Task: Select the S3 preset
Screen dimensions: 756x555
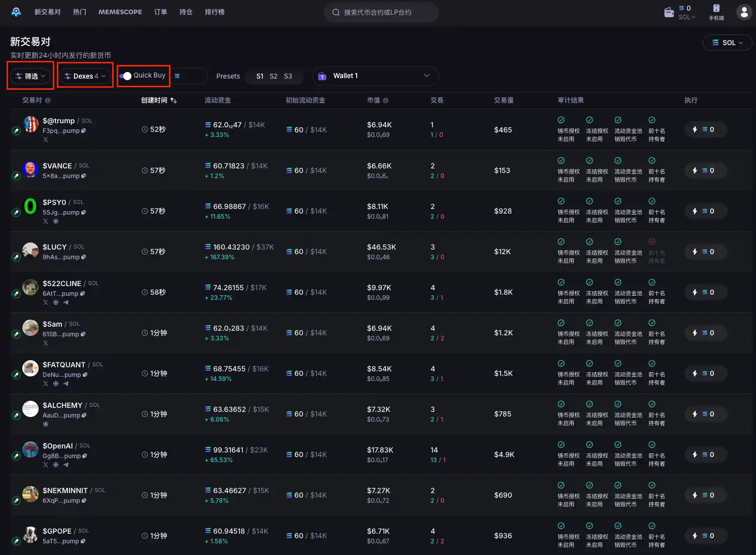Action: (x=288, y=76)
